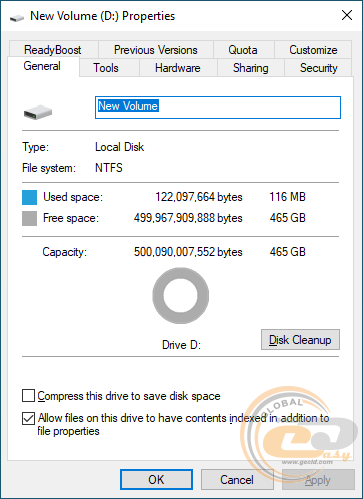Click the gray Free space color square
The height and width of the screenshot is (499, 363).
(29, 219)
